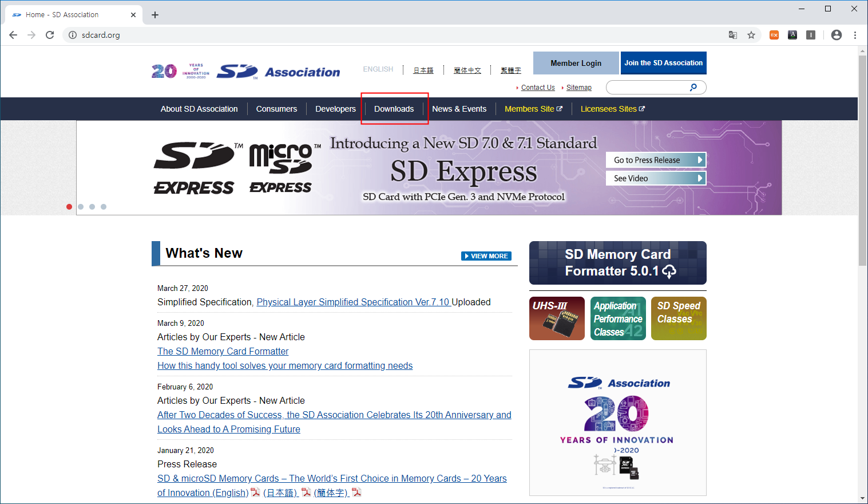Open the 20 Years of Innovation banner

tap(618, 423)
